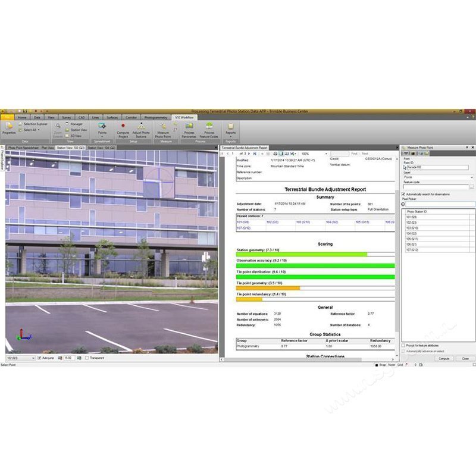The width and height of the screenshot is (476, 476).
Task: Open the Photogrammetry ribbon tab
Action: pos(155,116)
